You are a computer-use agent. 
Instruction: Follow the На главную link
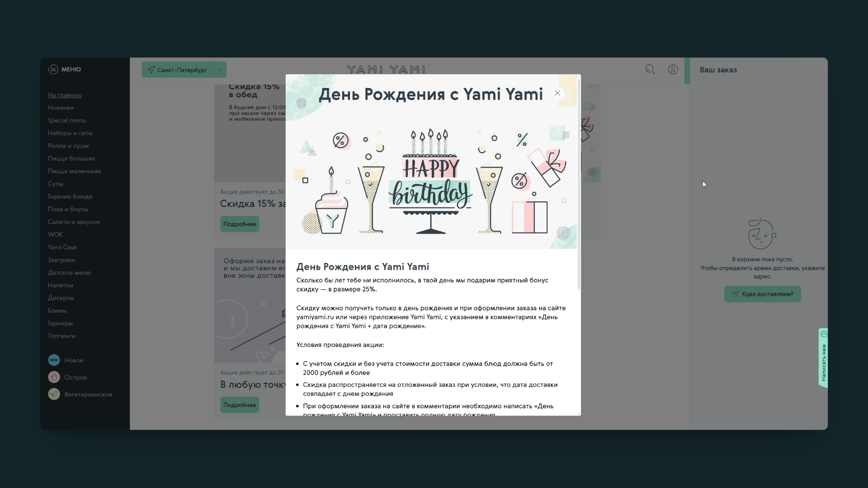pyautogui.click(x=64, y=95)
